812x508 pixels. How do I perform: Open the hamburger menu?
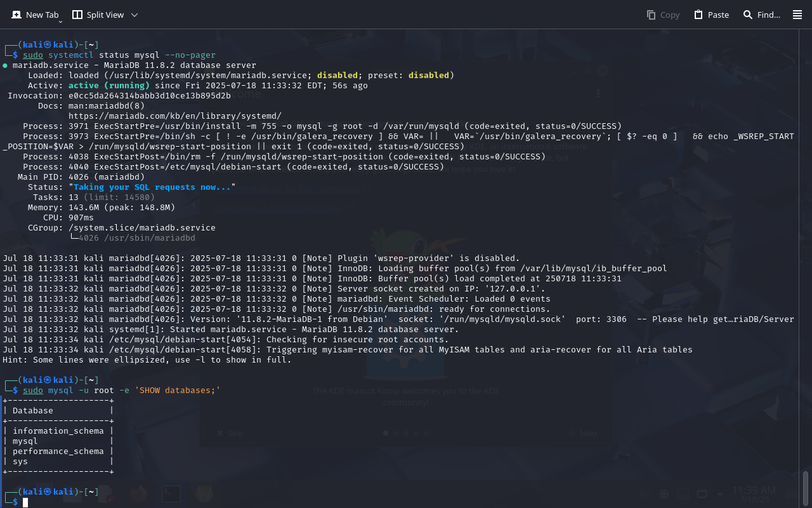pos(797,15)
